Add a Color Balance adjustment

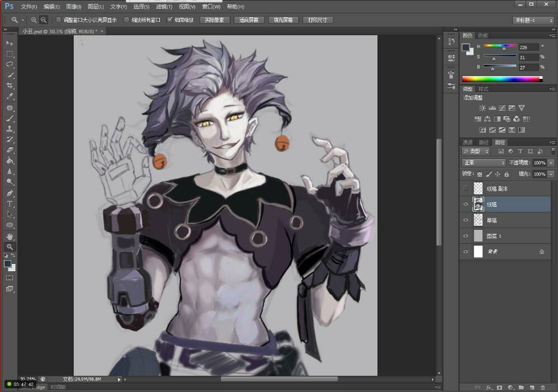488,119
